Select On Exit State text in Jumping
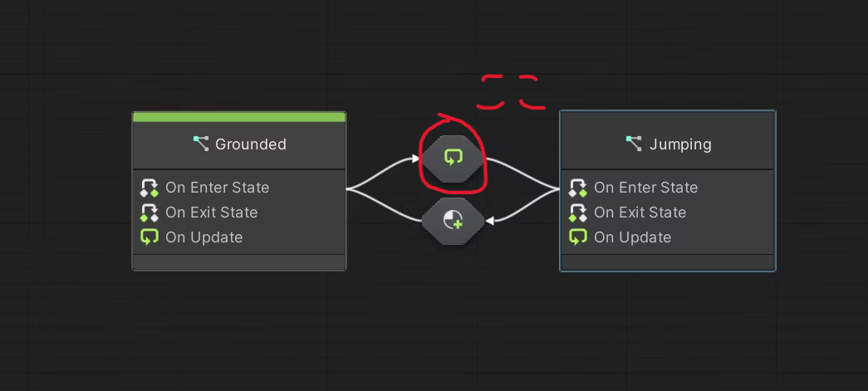Image resolution: width=868 pixels, height=391 pixels. [640, 213]
